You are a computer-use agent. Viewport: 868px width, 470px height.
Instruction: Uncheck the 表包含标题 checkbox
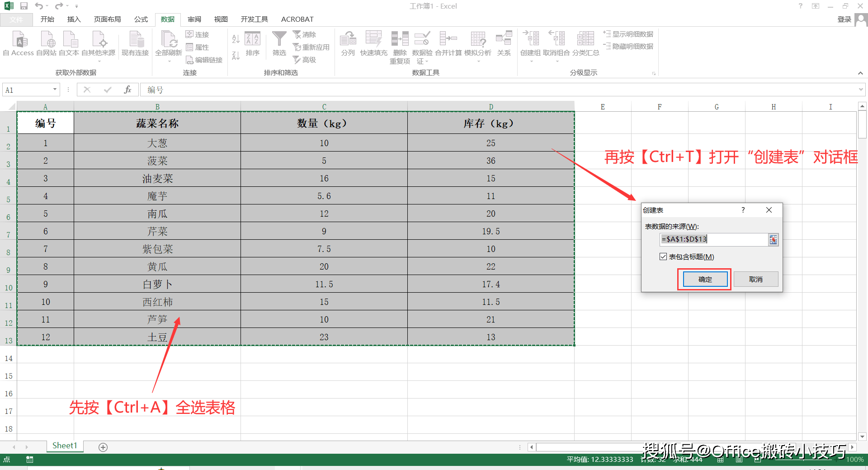tap(663, 256)
